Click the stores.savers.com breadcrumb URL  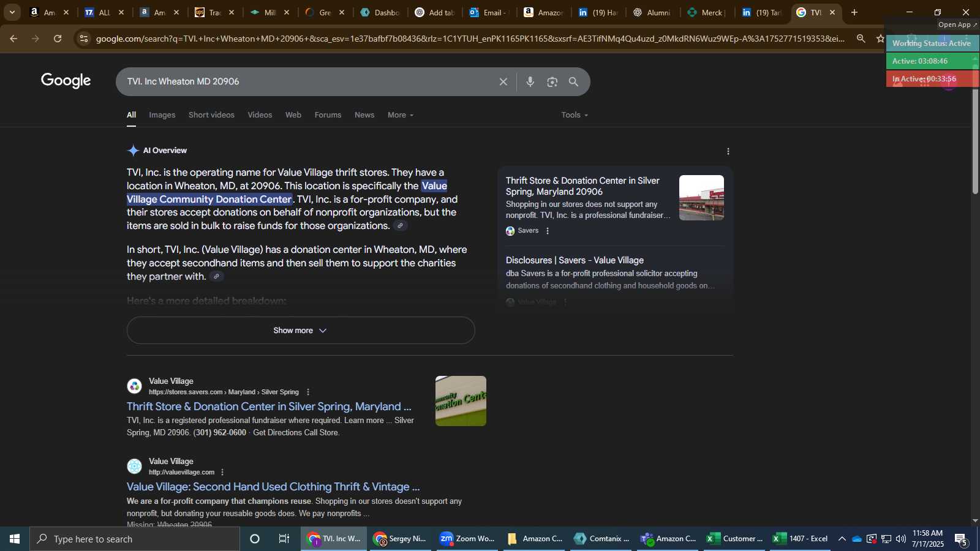coord(224,392)
